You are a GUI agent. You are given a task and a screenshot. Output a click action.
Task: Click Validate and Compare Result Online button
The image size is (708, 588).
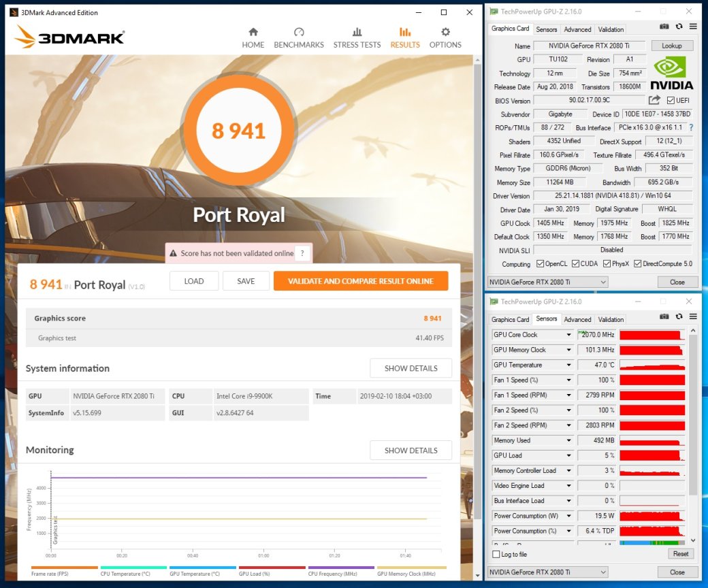point(361,281)
